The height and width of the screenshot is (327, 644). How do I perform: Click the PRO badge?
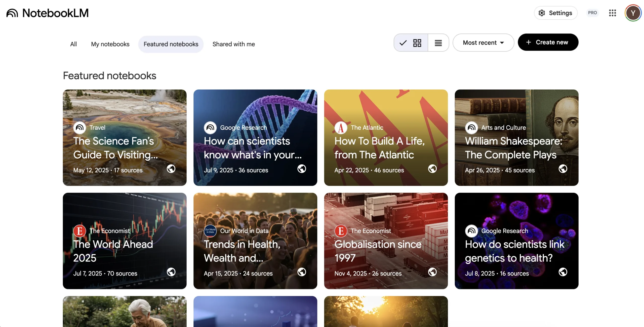(x=592, y=13)
